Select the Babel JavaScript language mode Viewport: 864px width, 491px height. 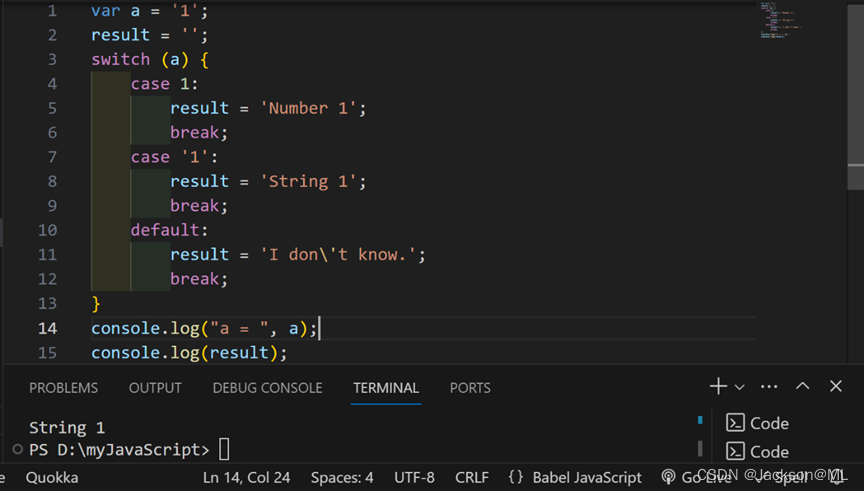click(x=576, y=478)
